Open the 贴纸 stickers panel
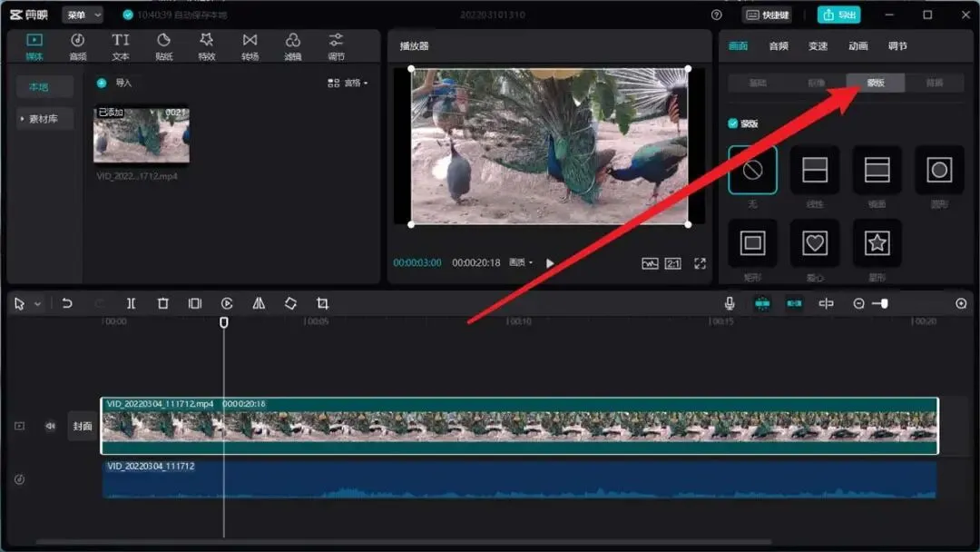Screen dimensions: 980x552 click(x=163, y=47)
